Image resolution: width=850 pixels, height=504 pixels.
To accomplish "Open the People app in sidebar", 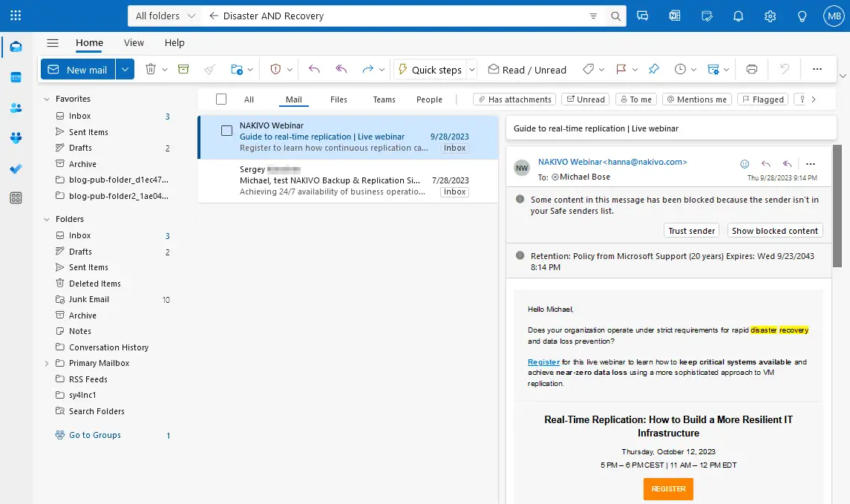I will pos(16,107).
